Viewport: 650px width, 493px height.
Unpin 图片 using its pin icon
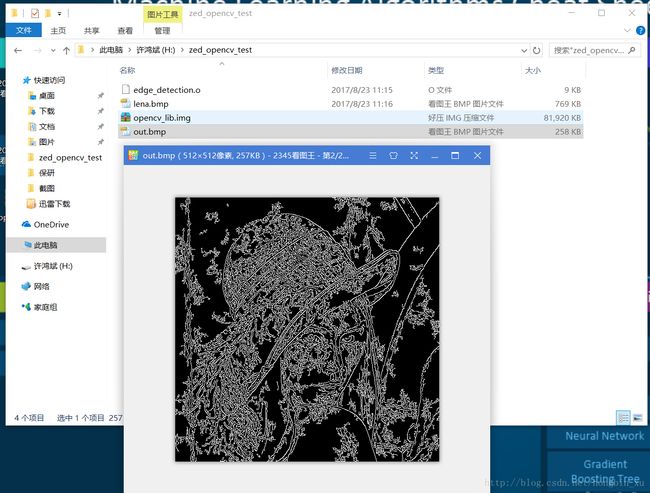[100, 142]
